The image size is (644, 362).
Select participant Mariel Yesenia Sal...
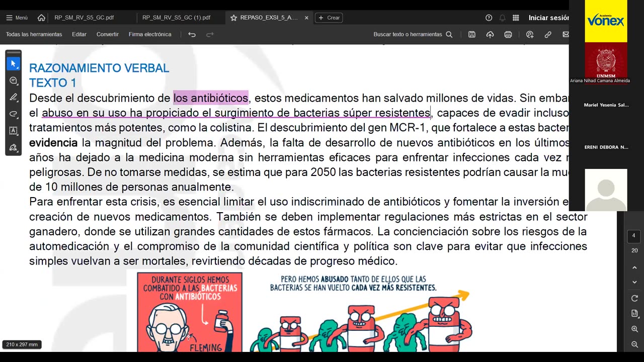pos(606,105)
